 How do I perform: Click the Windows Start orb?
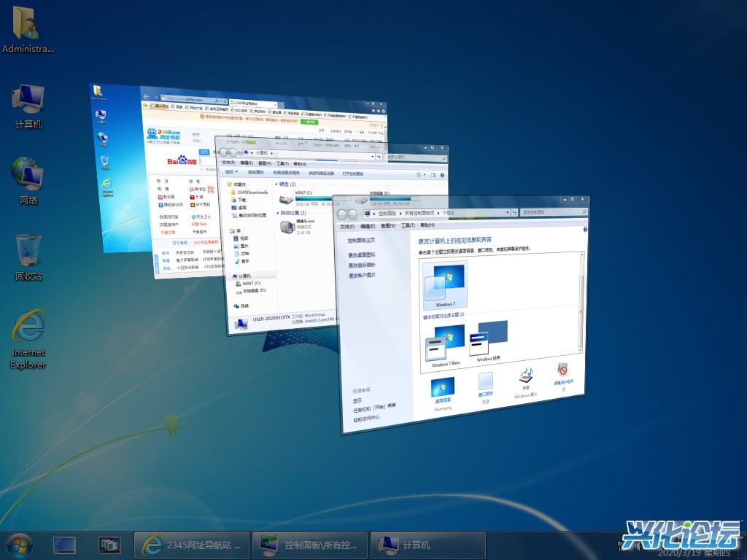19,545
